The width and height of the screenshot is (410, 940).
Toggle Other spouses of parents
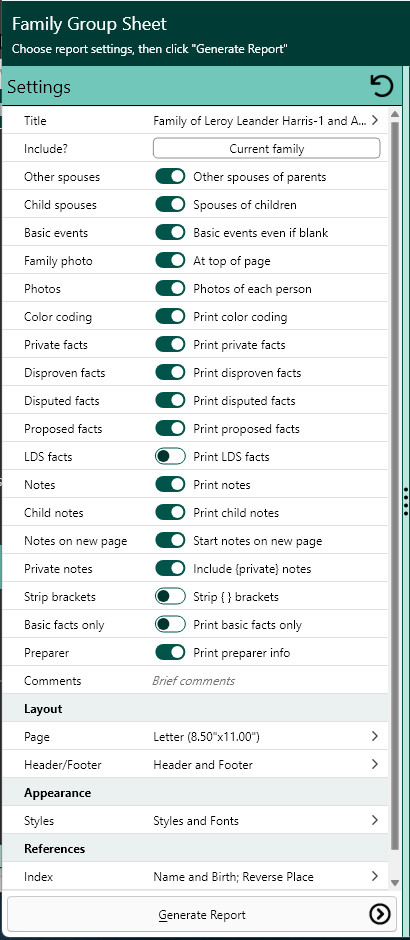pos(170,177)
